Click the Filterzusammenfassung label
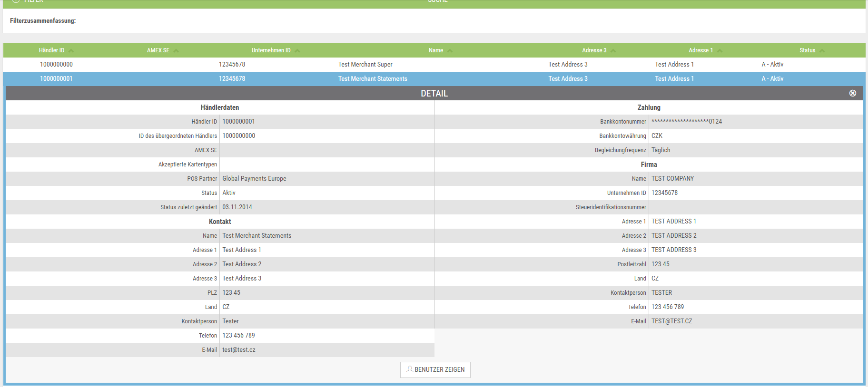Viewport: 868px width, 387px height. pos(43,21)
